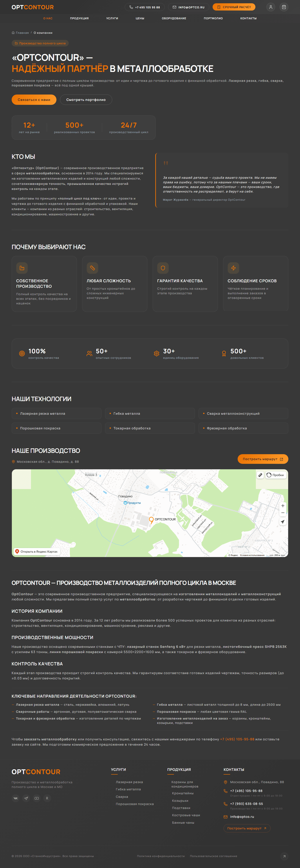Click the gear icon next to 30+
Screen dimensions: 300x868
click(157, 354)
